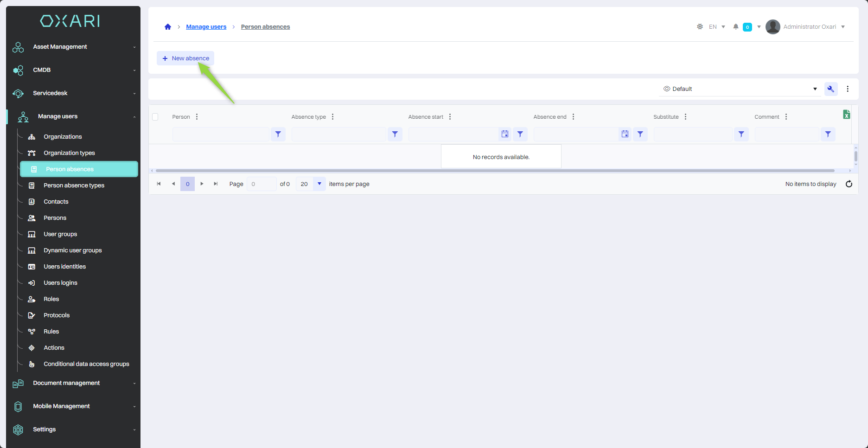The height and width of the screenshot is (448, 868).
Task: Click the Absence type filter input field
Action: coord(338,134)
